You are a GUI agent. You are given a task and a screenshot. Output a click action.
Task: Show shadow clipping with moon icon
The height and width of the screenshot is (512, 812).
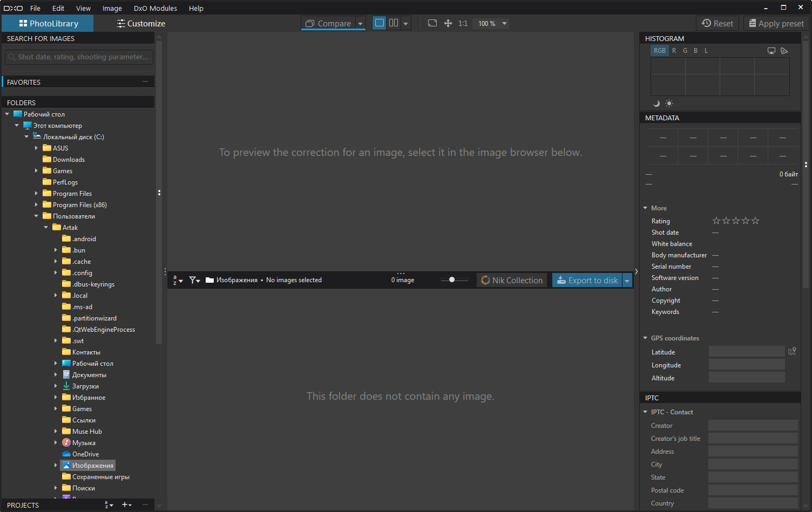tap(657, 104)
